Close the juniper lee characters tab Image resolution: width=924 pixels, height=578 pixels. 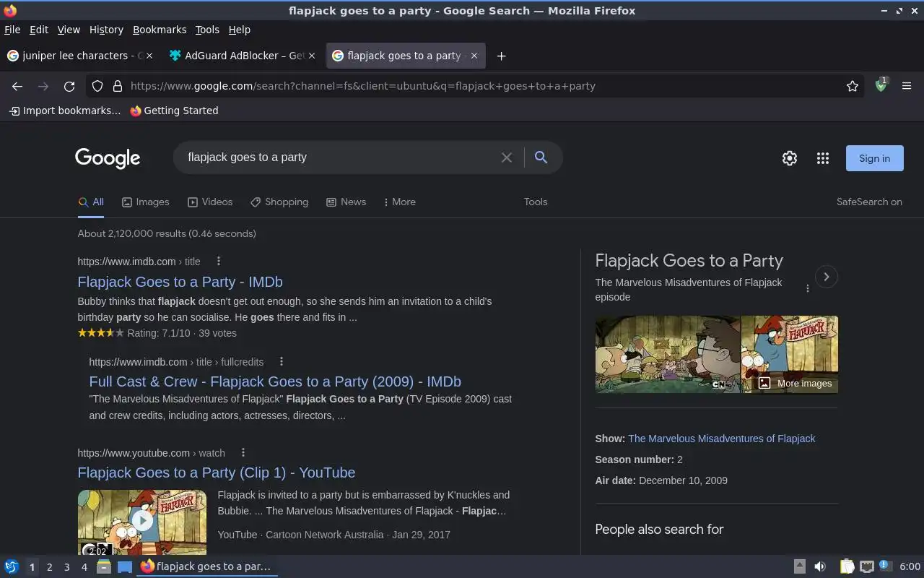click(x=151, y=56)
